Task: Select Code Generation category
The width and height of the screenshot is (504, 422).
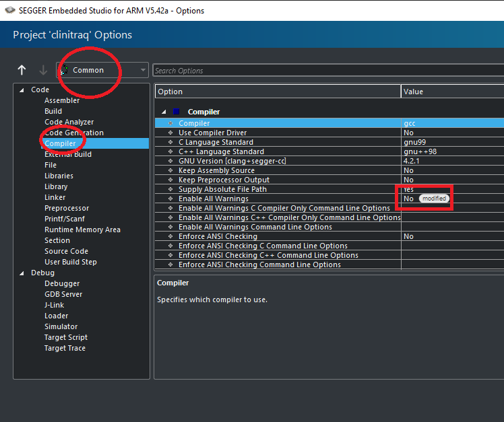Action: click(74, 133)
